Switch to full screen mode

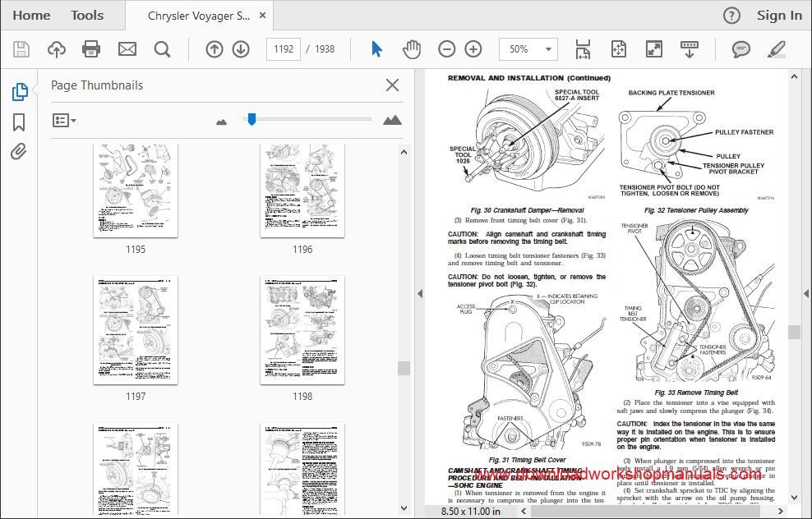654,49
